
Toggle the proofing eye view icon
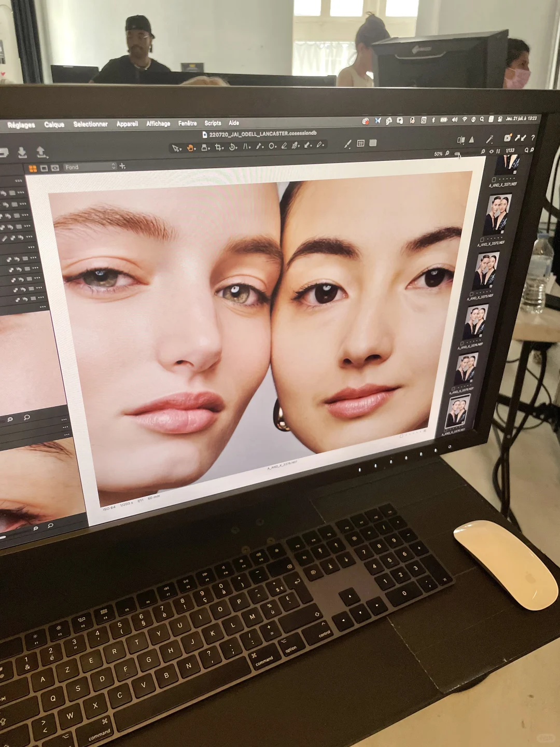tap(55, 168)
